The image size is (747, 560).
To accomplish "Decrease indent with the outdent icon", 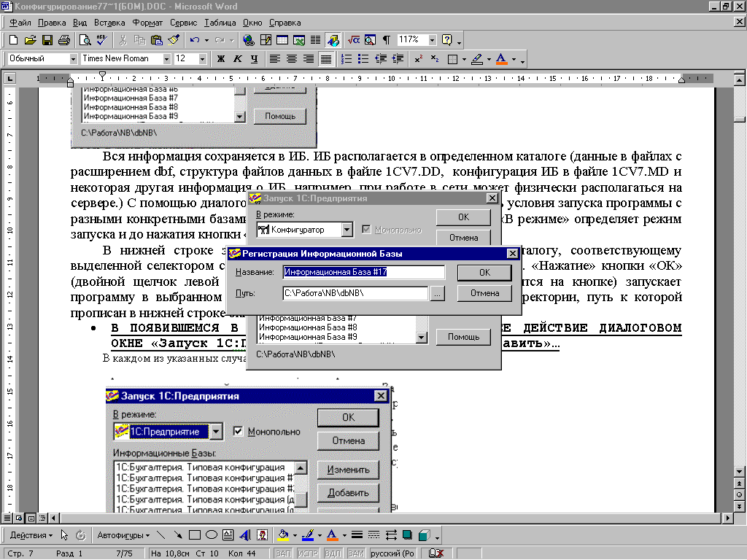I will [x=381, y=59].
